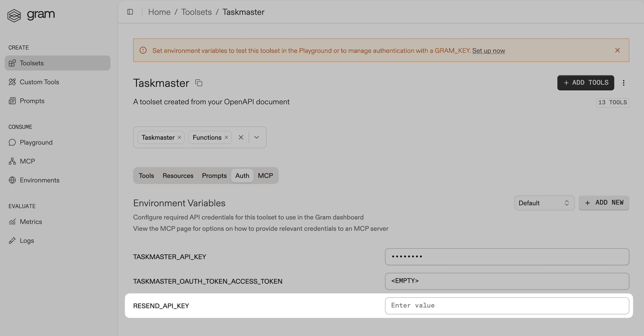View Metrics under Evaluate

[31, 222]
